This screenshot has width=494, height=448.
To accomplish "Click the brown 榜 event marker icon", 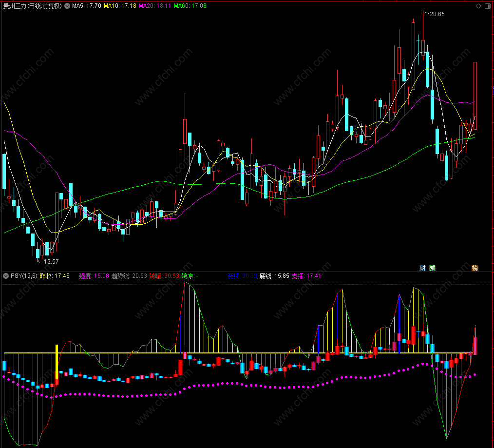I will coord(475,268).
